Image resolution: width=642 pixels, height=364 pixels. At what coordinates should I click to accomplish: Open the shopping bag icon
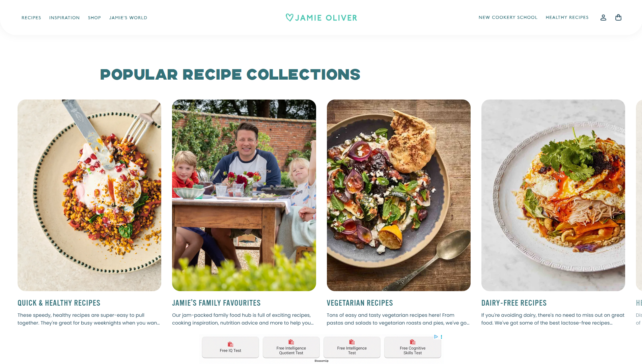pos(618,18)
